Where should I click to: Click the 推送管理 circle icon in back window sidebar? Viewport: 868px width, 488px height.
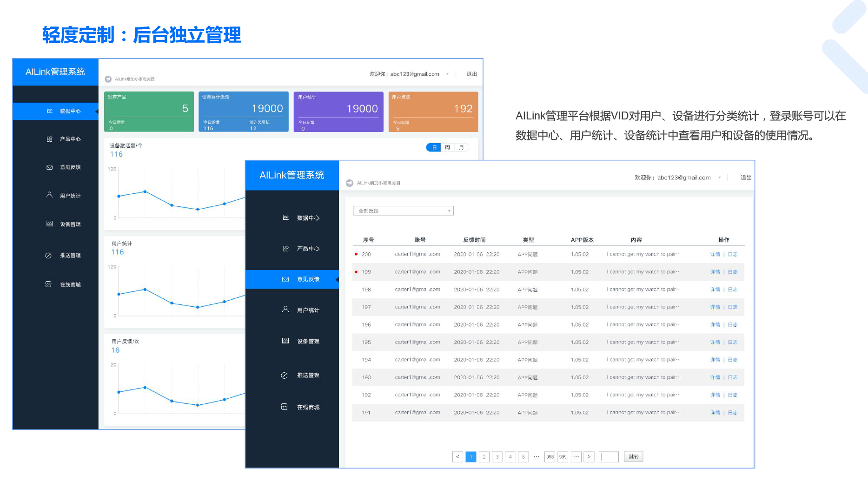pyautogui.click(x=48, y=256)
